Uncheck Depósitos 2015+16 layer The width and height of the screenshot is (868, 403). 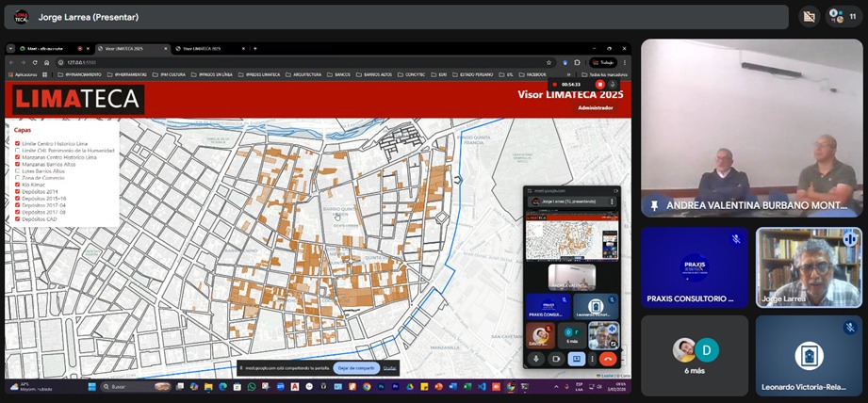[x=18, y=199]
